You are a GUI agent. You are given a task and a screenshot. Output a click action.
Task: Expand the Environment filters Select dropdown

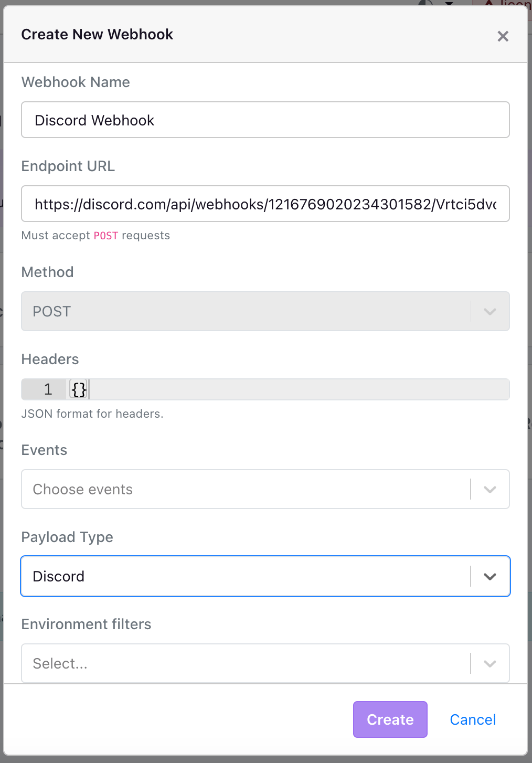coord(265,663)
